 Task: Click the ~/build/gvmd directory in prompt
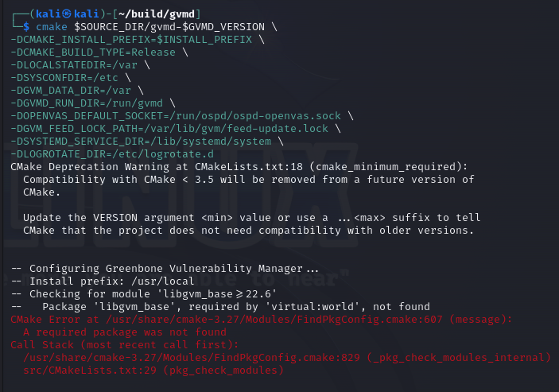(156, 14)
